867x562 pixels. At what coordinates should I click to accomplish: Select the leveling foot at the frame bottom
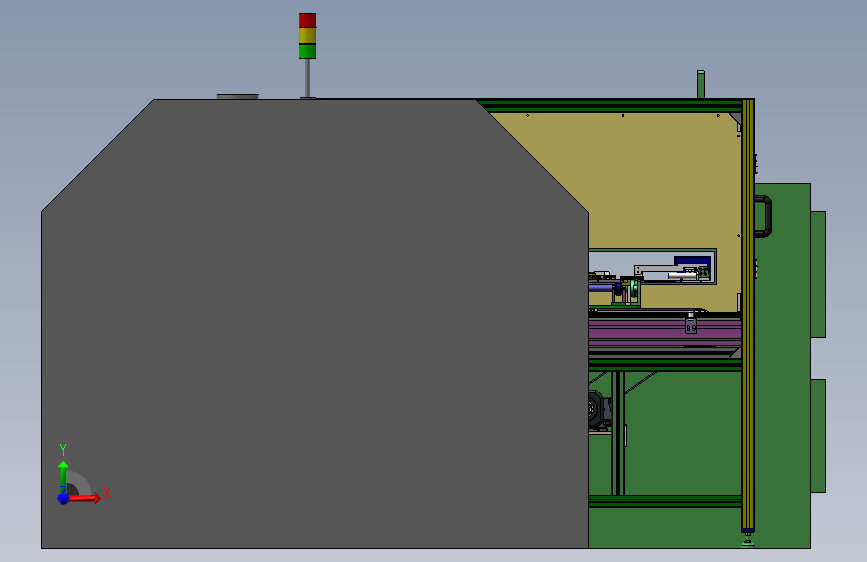pos(748,539)
